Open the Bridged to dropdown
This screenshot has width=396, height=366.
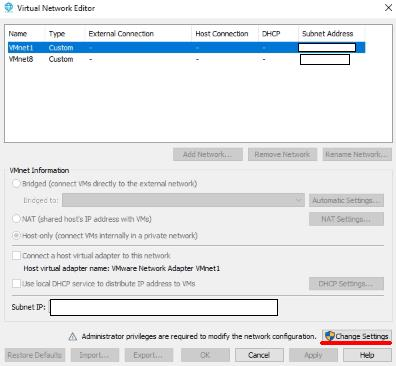point(183,200)
